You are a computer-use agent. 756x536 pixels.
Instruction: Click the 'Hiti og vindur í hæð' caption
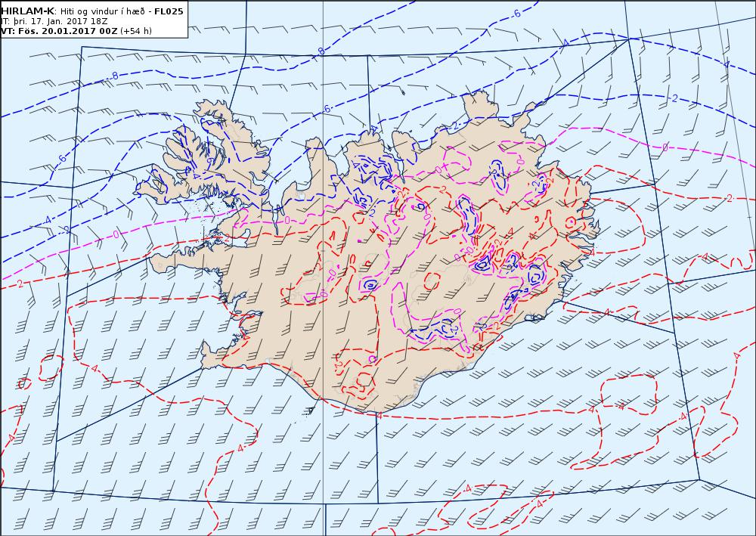coord(103,11)
